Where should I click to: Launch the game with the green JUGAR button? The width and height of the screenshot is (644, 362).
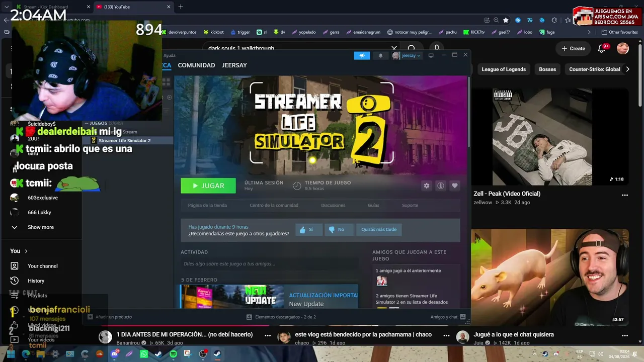coord(208,186)
